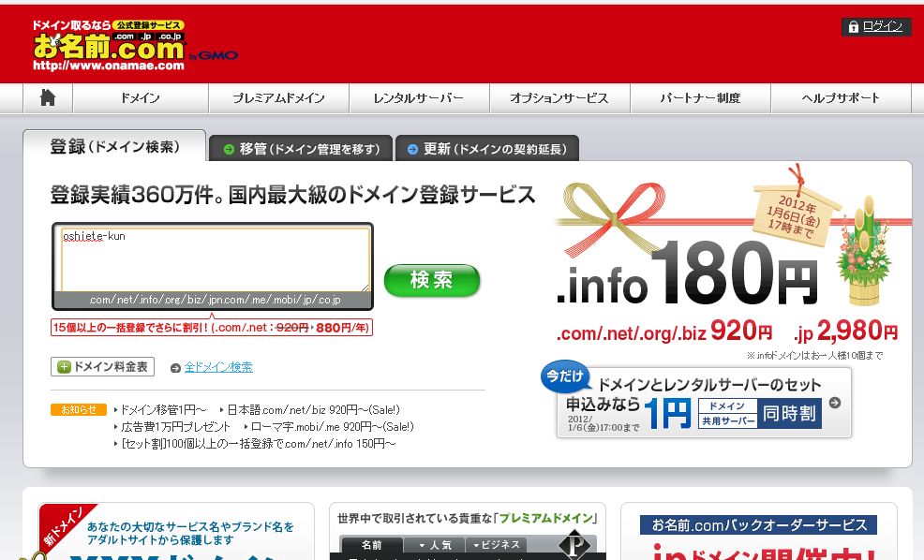The image size is (924, 560).
Task: Click the .jp 2,980円 price text
Action: point(845,332)
